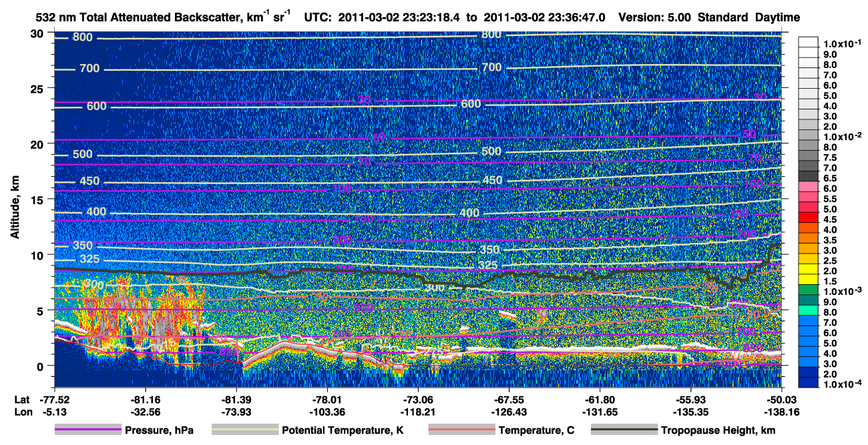868x445 pixels.
Task: Click the end time '23:36:47.0' in the header
Action: pyautogui.click(x=577, y=18)
